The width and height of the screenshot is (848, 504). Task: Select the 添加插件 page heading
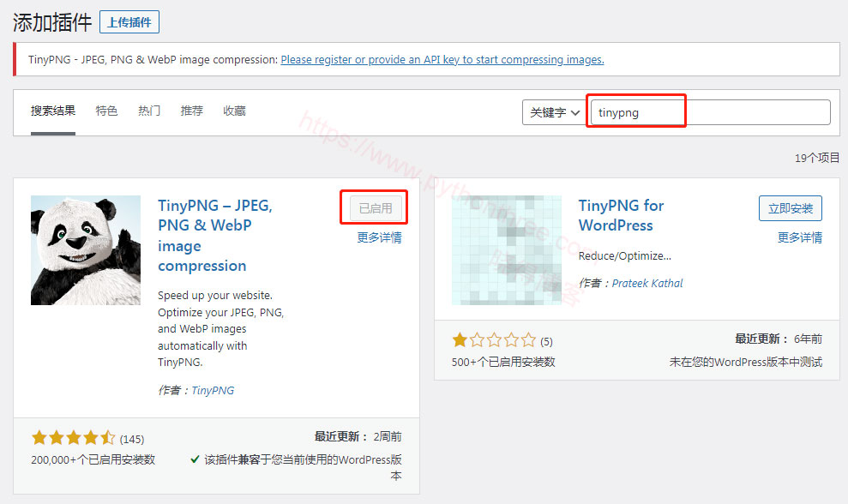point(52,22)
